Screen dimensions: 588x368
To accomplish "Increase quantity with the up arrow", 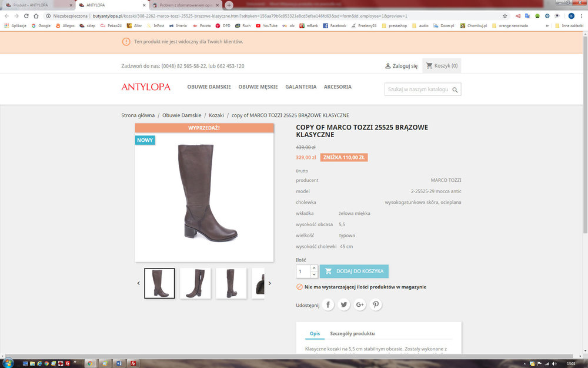I will coord(314,268).
